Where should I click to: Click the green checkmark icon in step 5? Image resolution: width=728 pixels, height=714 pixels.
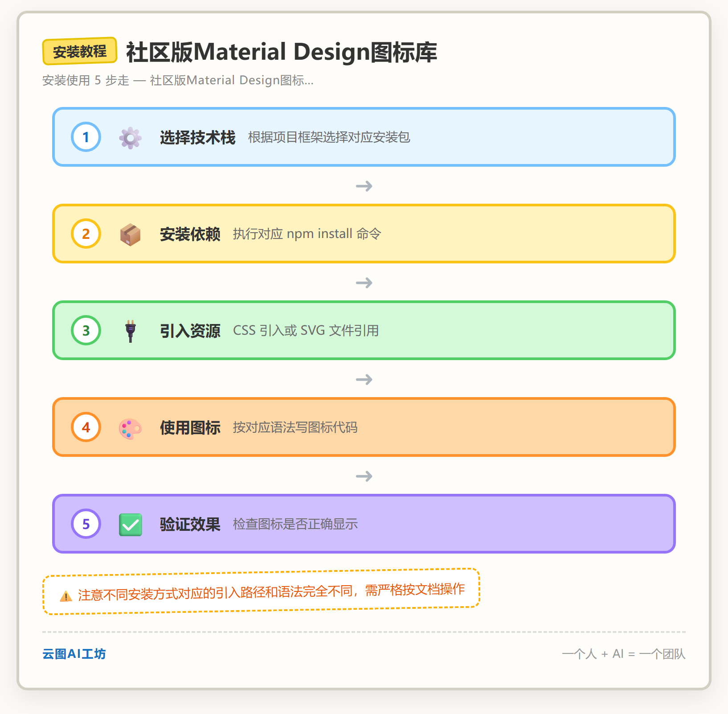130,525
